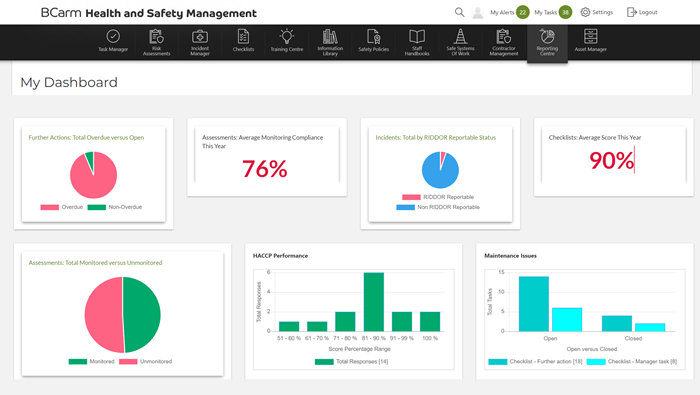Screen dimensions: 700x395
Task: Open the Staff Handbooks book icon
Action: [x=417, y=37]
